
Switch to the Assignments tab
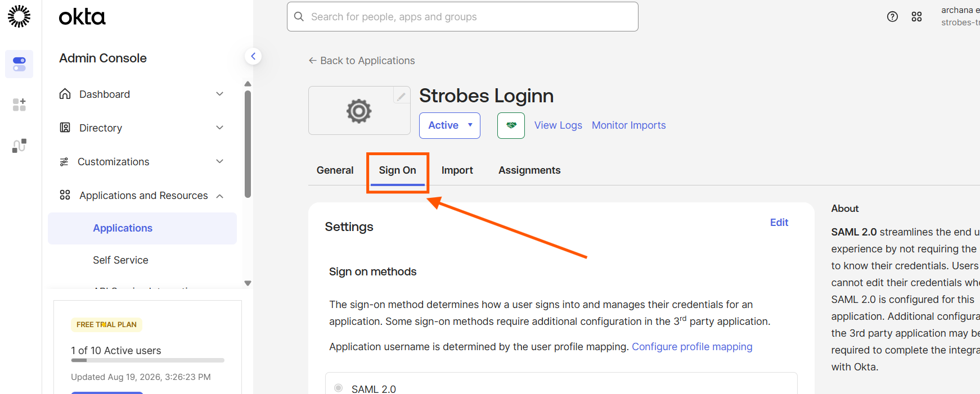tap(529, 170)
